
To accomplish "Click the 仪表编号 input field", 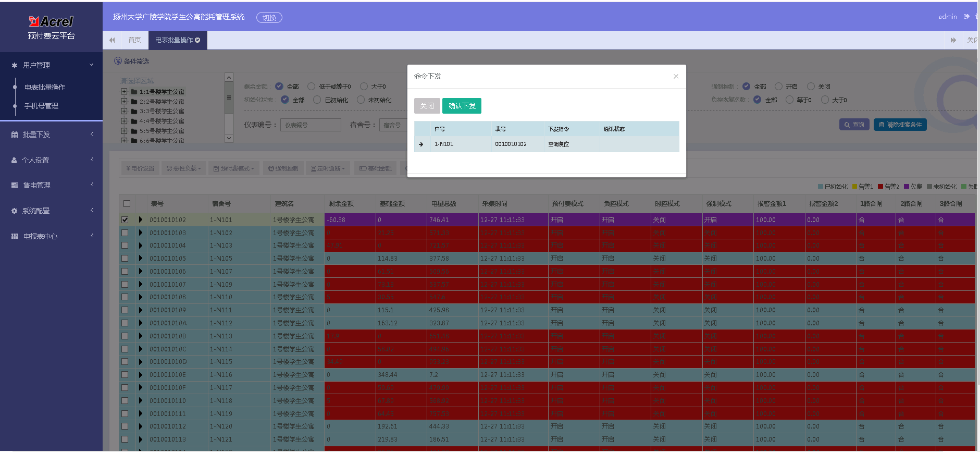I will point(311,125).
